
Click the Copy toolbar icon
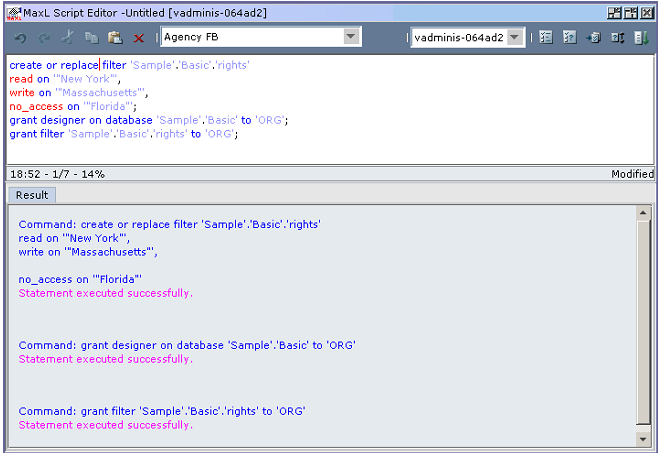click(91, 38)
